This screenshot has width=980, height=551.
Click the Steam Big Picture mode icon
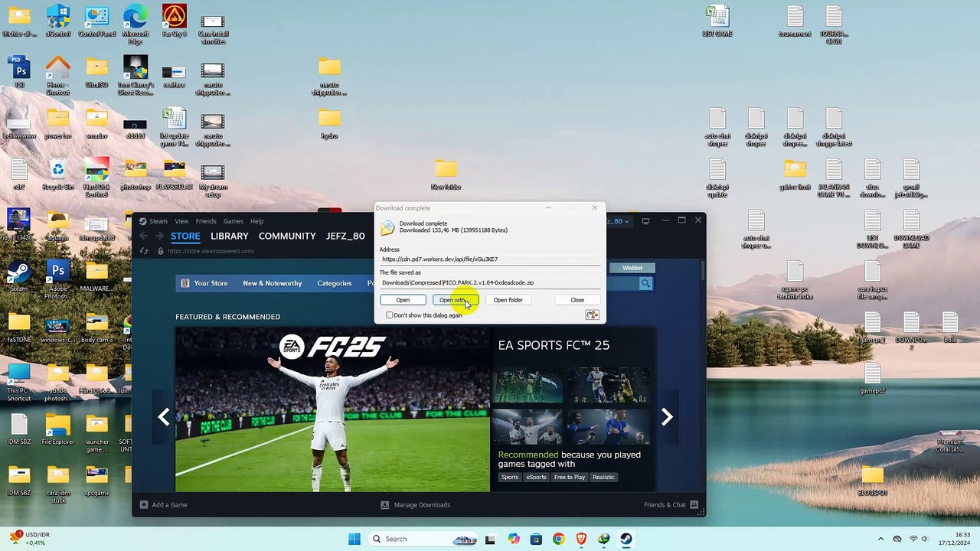(645, 221)
